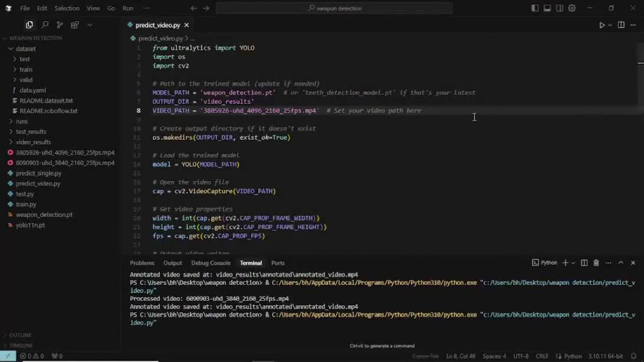Close the predict_video.py tab

[187, 25]
